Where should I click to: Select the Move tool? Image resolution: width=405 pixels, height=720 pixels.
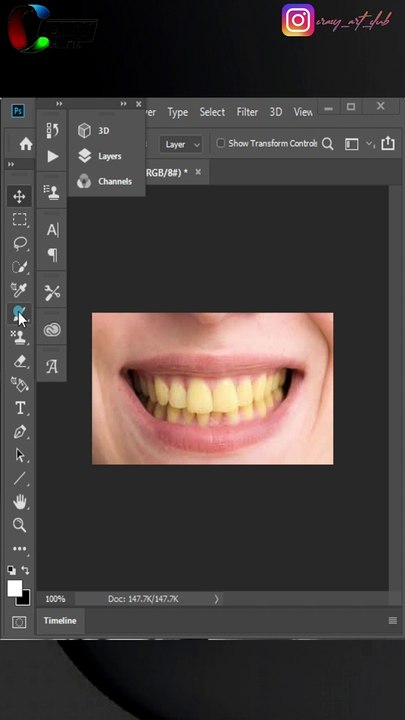tap(19, 197)
